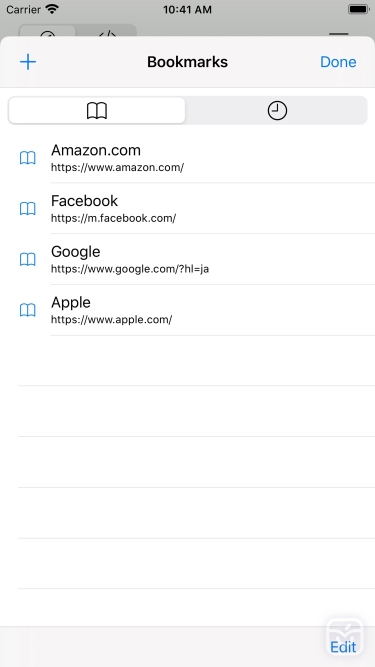Click the Wi-Fi icon in status bar

(x=52, y=9)
